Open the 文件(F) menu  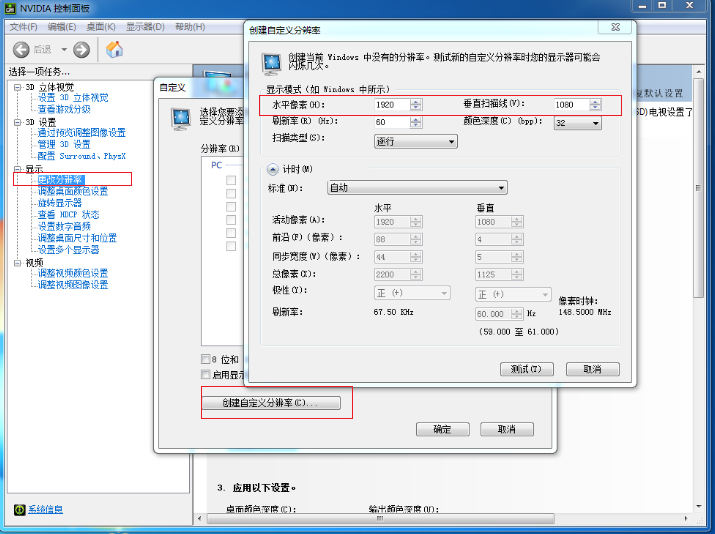[x=23, y=27]
